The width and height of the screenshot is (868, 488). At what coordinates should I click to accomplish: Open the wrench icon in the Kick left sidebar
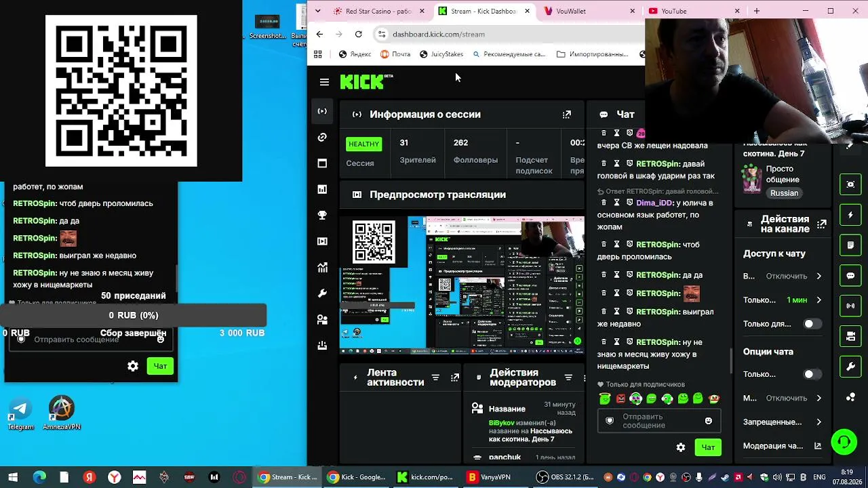pos(322,293)
